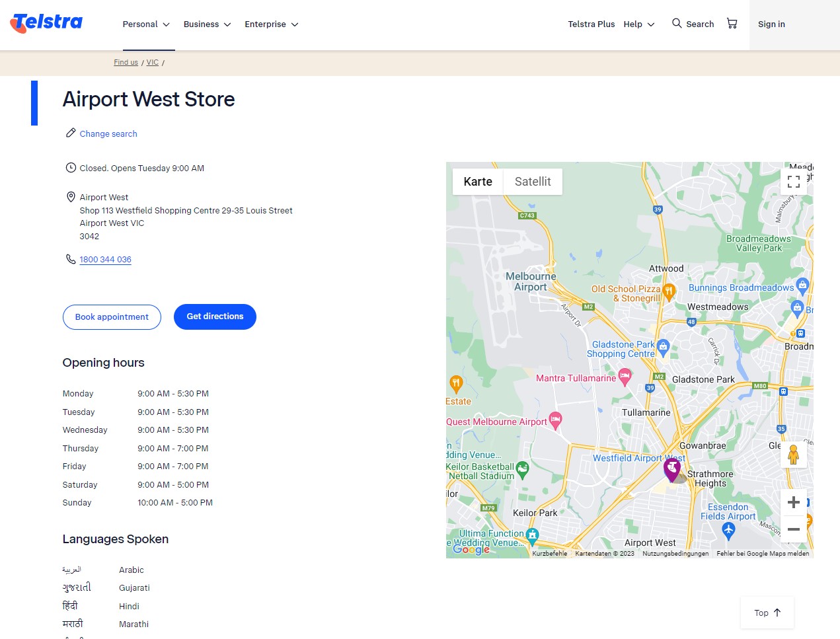Click Book appointment button
This screenshot has height=639, width=840.
112,317
